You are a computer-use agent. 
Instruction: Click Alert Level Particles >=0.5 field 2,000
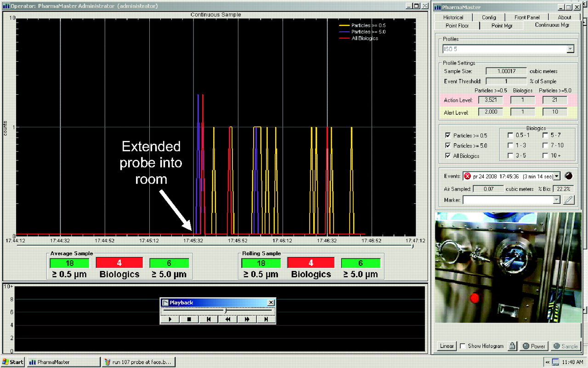pyautogui.click(x=491, y=112)
